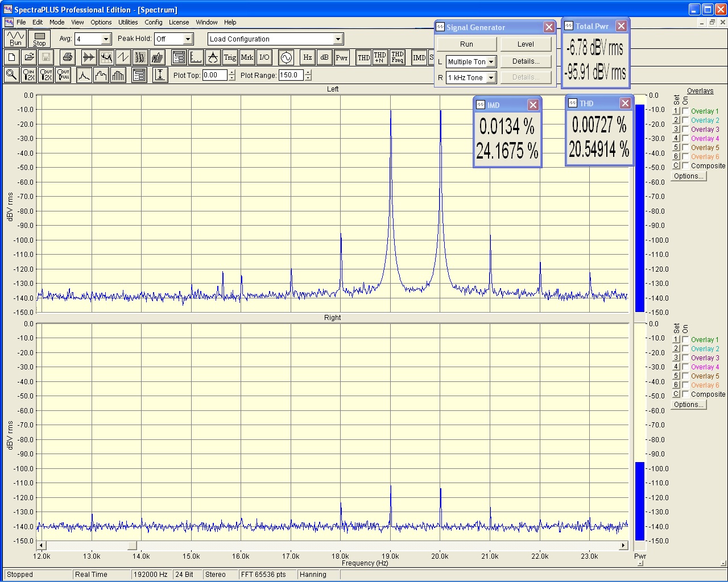Print the spectrum with the printer icon
Image resolution: width=728 pixels, height=582 pixels.
click(68, 57)
